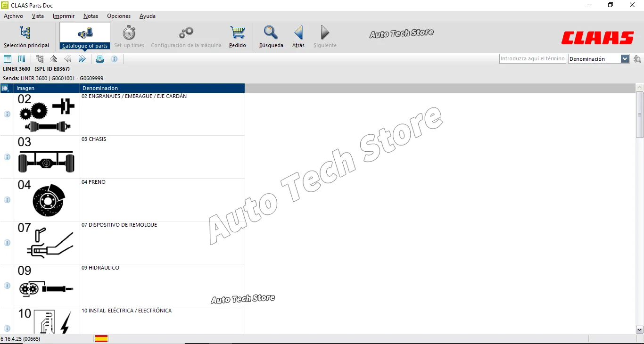Show info for 03 CHASIS row
This screenshot has width=644, height=344.
pyautogui.click(x=7, y=157)
